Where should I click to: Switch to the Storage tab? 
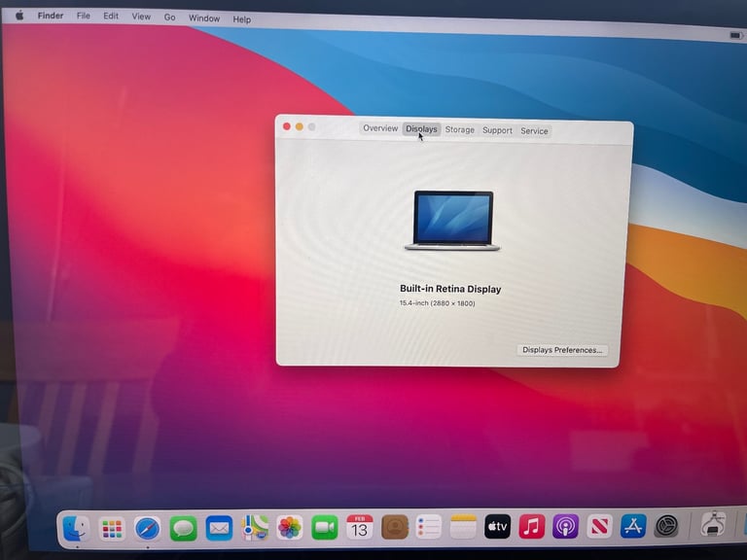(x=460, y=129)
